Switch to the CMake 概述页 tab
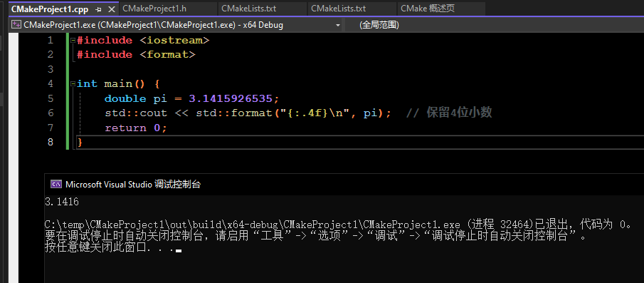 (x=428, y=9)
